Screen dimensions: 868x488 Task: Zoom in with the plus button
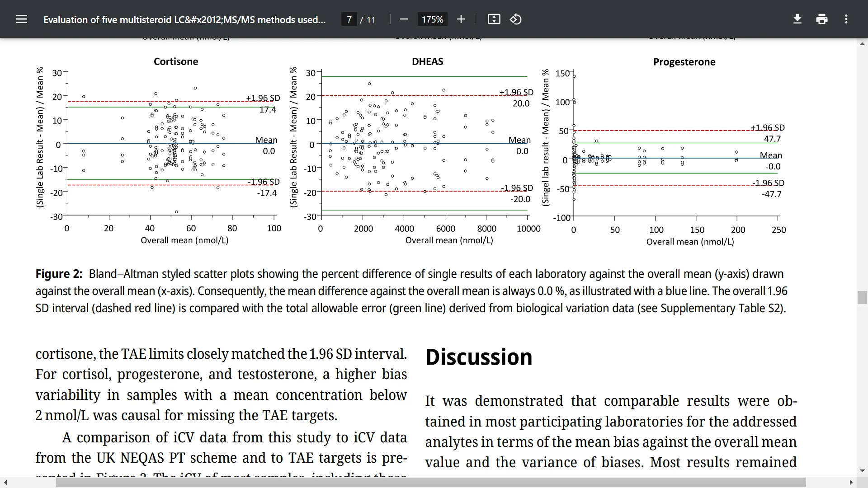click(461, 19)
